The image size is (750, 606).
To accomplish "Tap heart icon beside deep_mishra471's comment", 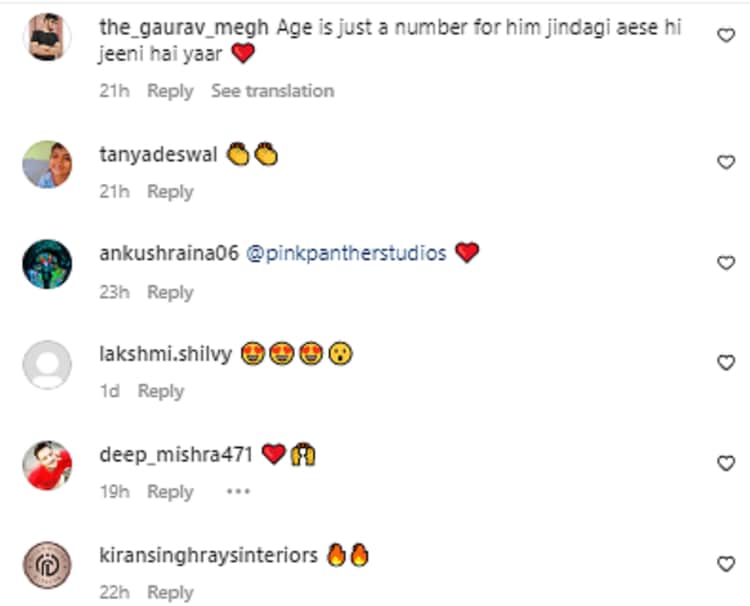I will pyautogui.click(x=727, y=464).
